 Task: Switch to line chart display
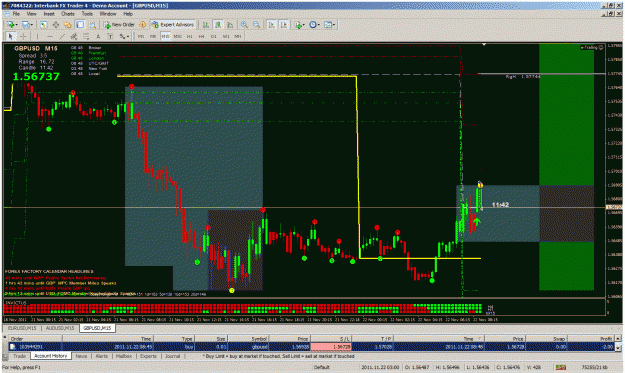(x=230, y=25)
